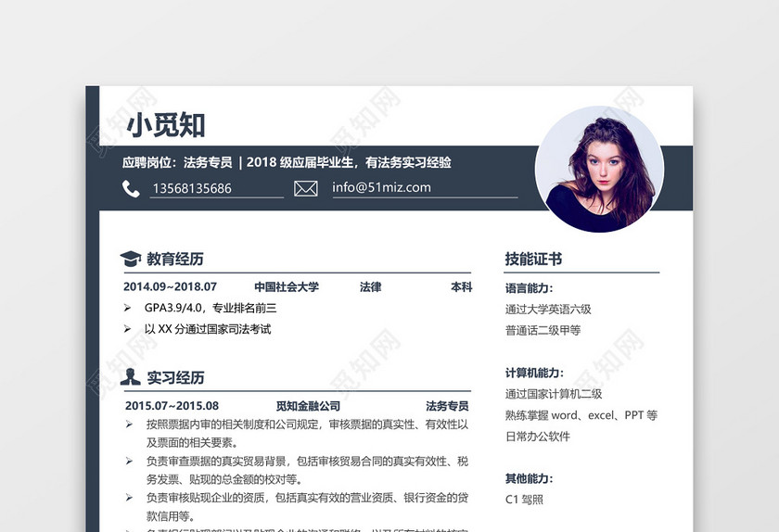Click the company name 觅知金融公司

tap(308, 406)
